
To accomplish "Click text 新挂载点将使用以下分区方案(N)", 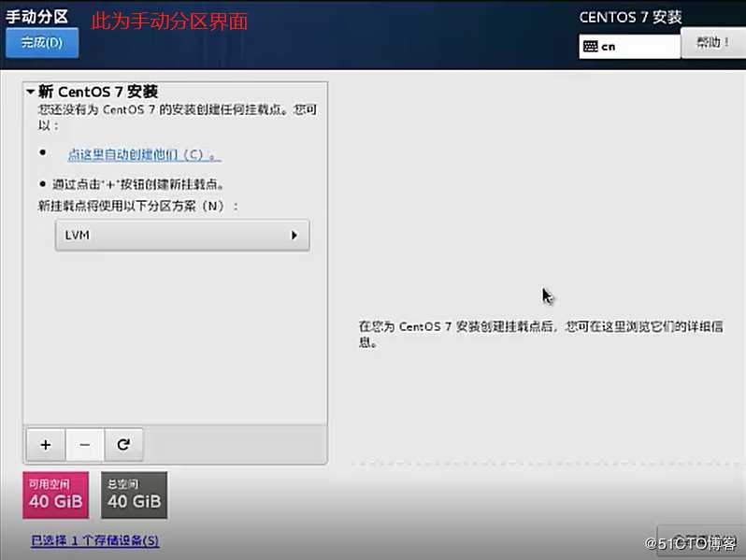I will point(138,206).
